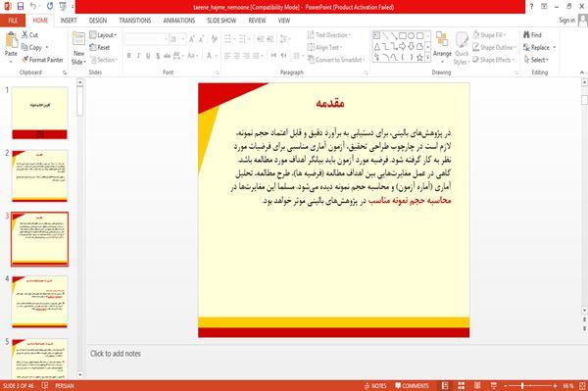
Task: Open Arrange options
Action: click(442, 47)
